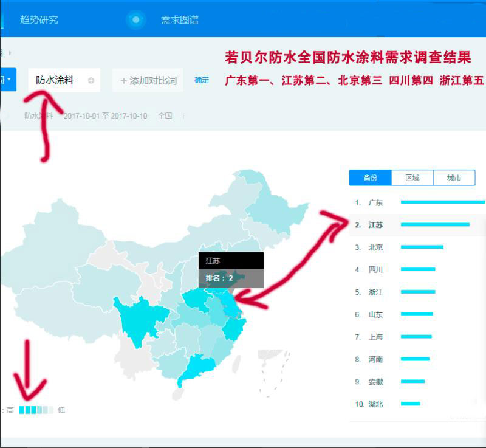The height and width of the screenshot is (448, 486).
Task: Click the 全国 region selector
Action: [165, 116]
